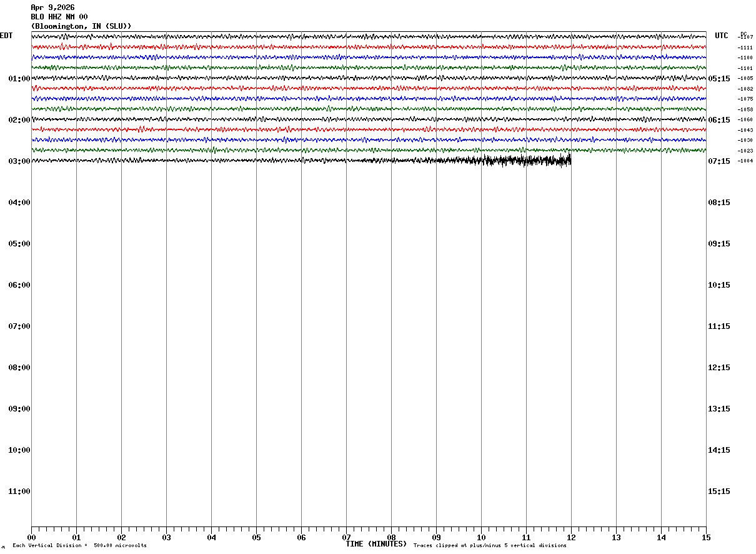This screenshot has width=756, height=554.
Task: Click the '06:00' EDT time label
Action: (x=19, y=285)
